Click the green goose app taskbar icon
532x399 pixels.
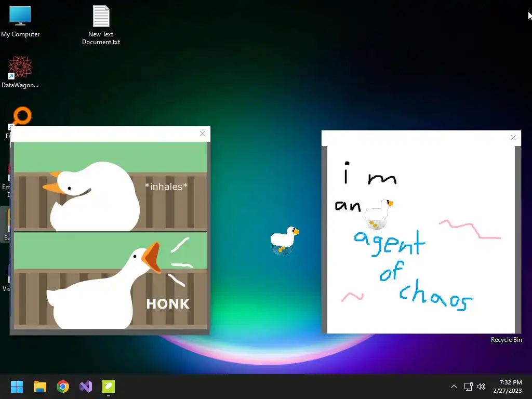109,387
